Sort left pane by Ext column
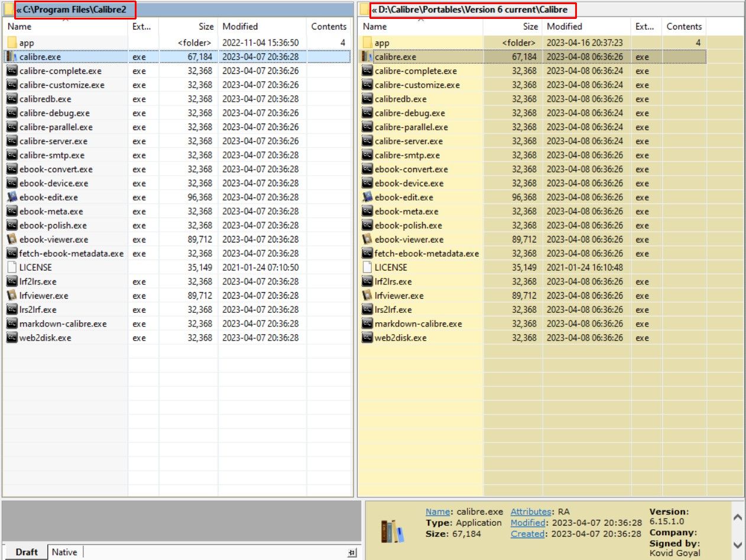 tap(144, 27)
